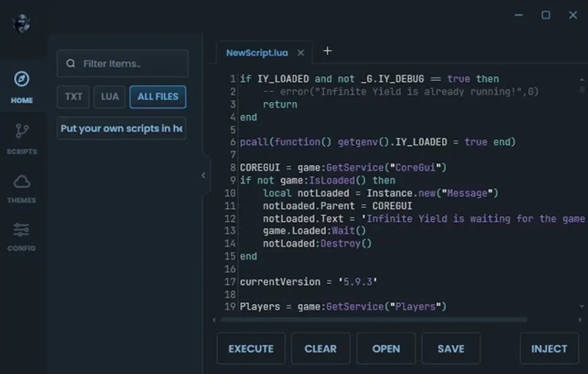
Task: Click 'if not game:IsLoaded() then' line
Action: 318,181
